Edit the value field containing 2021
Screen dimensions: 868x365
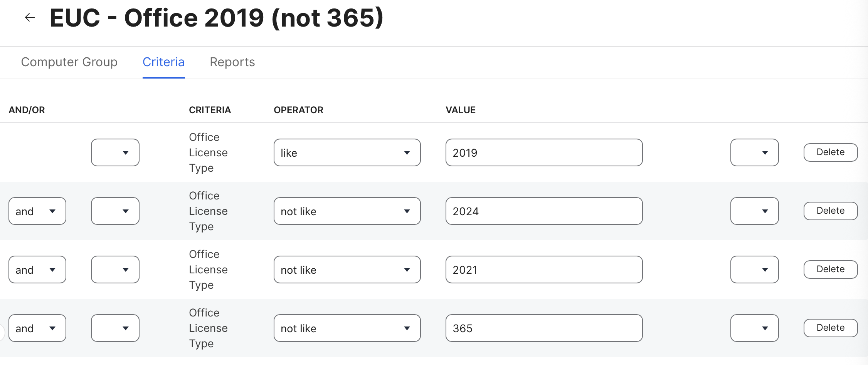pos(544,270)
